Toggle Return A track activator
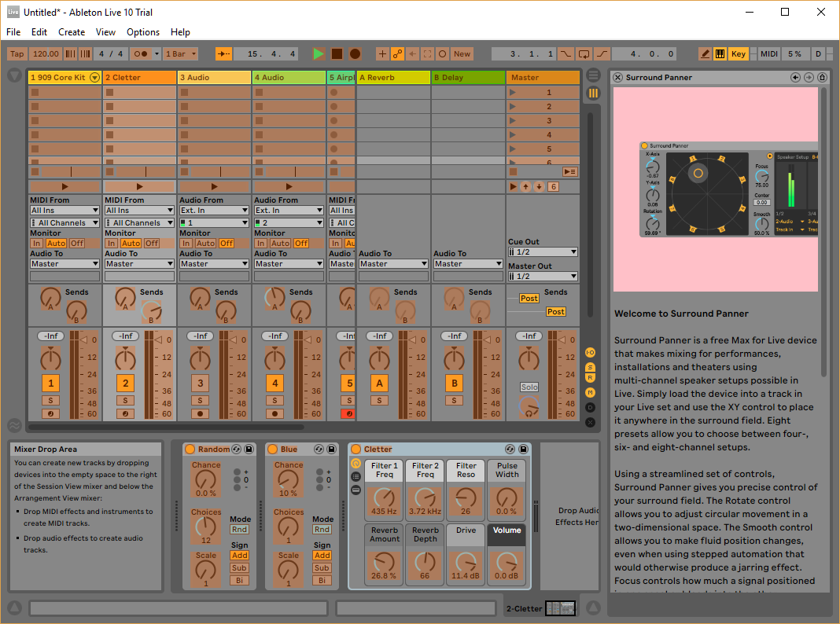Screen dimensions: 840x624 (379, 384)
